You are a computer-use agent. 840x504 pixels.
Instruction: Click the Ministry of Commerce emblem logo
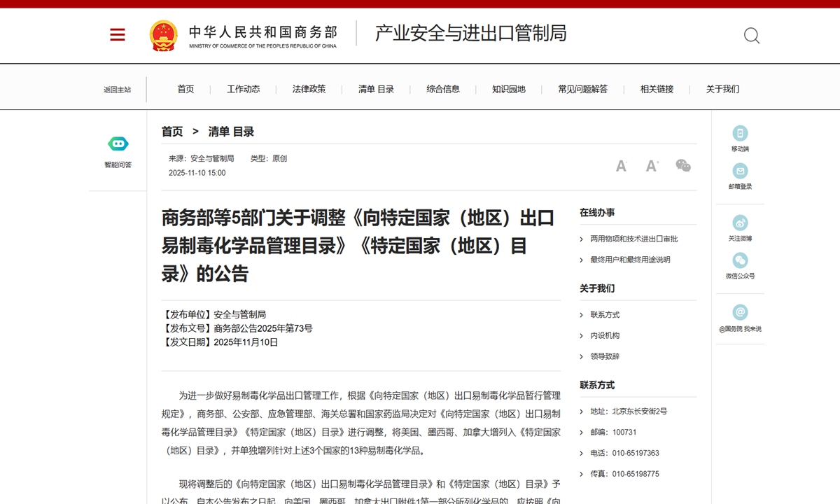[162, 34]
